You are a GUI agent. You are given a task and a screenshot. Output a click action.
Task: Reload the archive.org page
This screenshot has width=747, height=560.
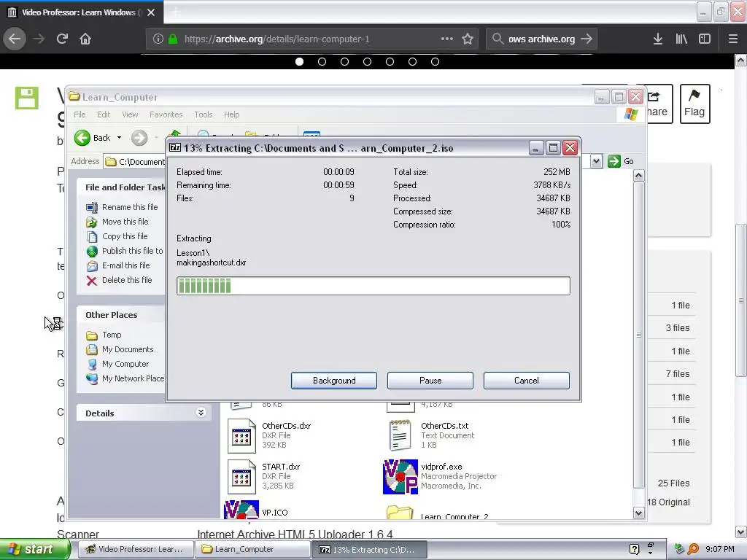tap(62, 39)
